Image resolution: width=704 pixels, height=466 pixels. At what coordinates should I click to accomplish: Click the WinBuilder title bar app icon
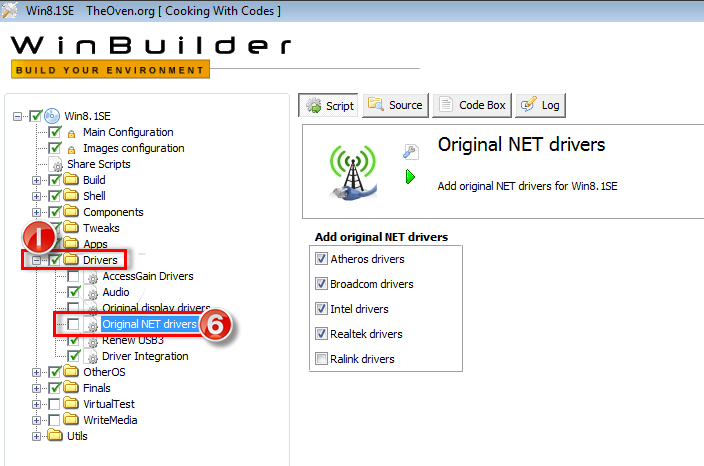coord(9,10)
